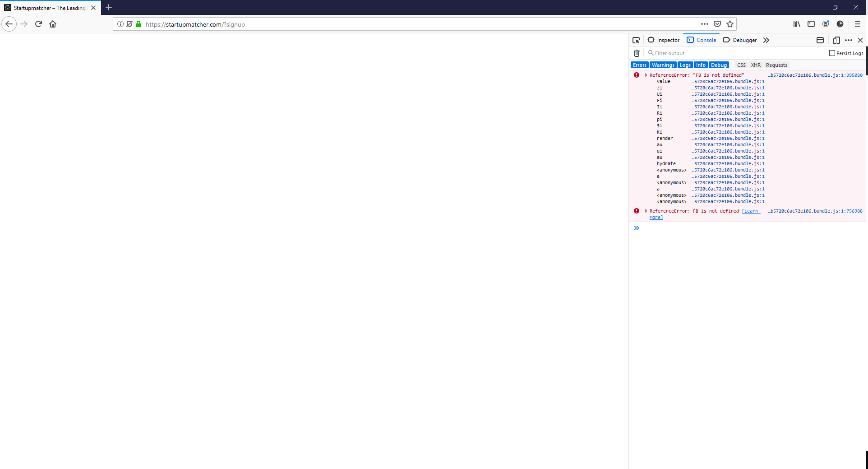Bookmark this page with the star
The width and height of the screenshot is (868, 469).
[729, 24]
